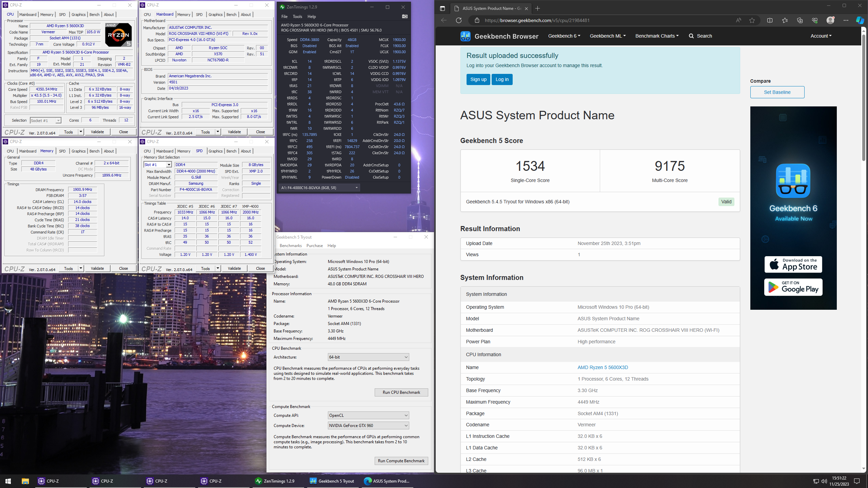
Task: Click Sign up button on Geekbench page
Action: [478, 79]
